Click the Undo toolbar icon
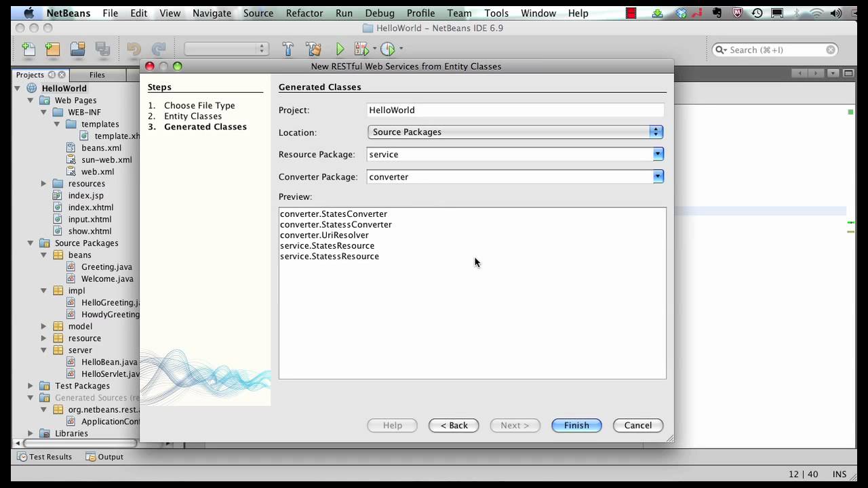This screenshot has height=488, width=868. (x=134, y=49)
